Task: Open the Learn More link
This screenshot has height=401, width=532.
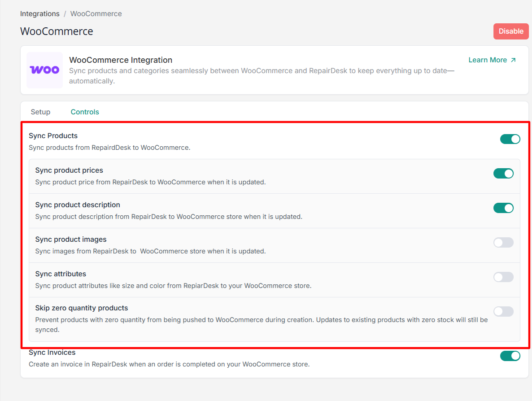Action: coord(488,60)
